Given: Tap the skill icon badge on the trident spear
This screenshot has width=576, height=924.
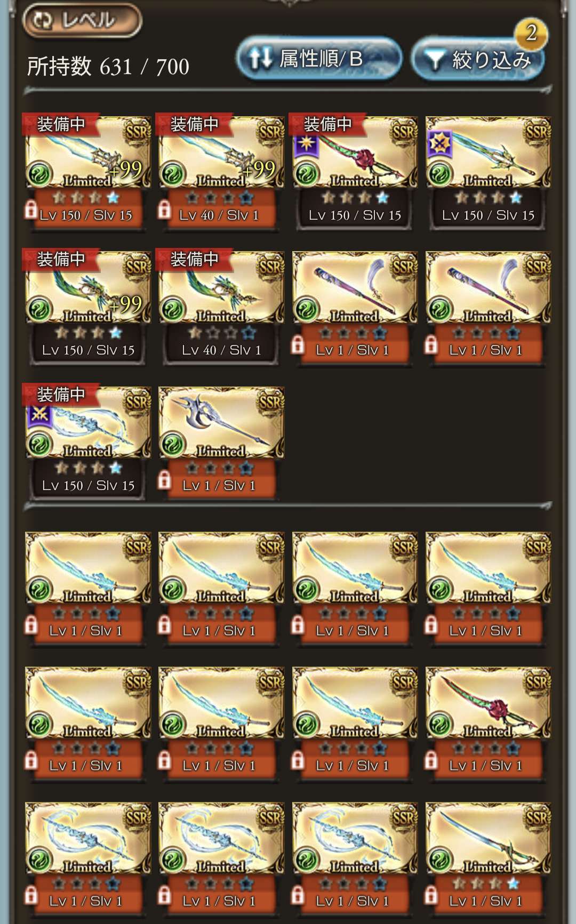Looking at the screenshot, I should (439, 144).
